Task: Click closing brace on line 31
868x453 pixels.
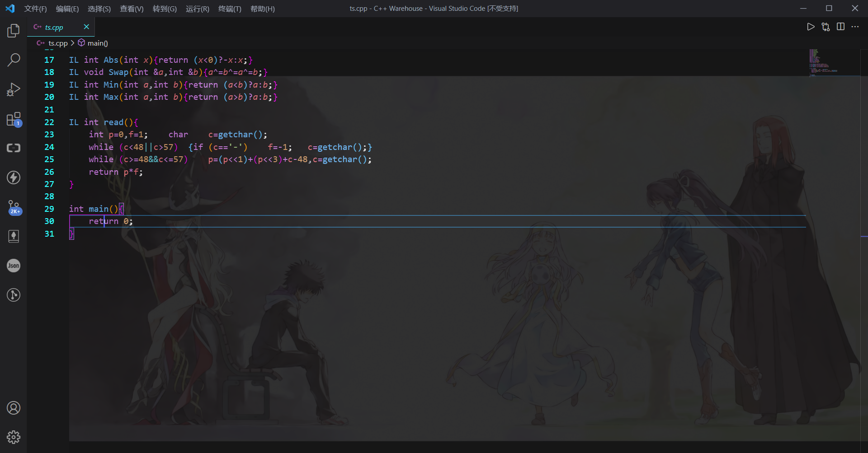Action: pos(71,234)
